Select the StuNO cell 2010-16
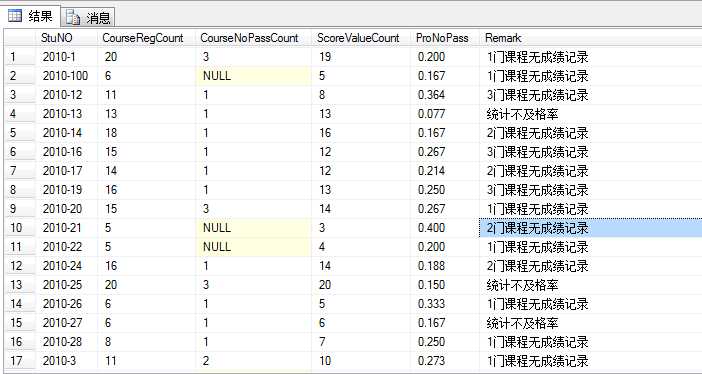 [67, 152]
